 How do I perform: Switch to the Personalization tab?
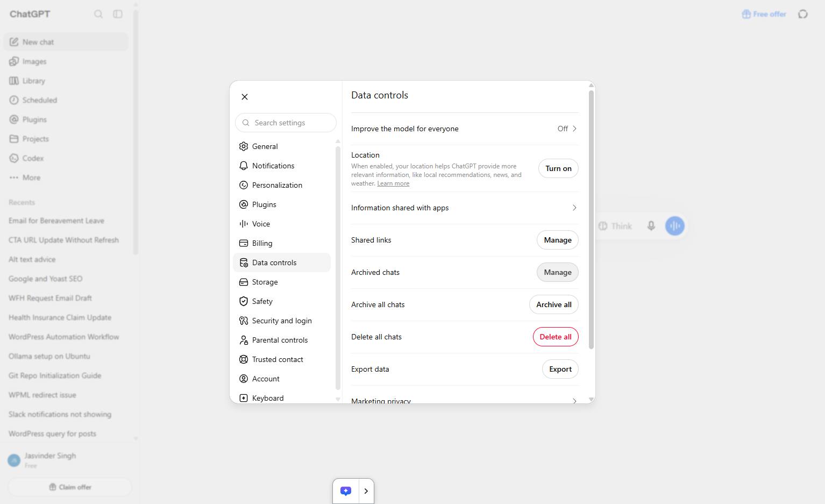[x=282, y=185]
